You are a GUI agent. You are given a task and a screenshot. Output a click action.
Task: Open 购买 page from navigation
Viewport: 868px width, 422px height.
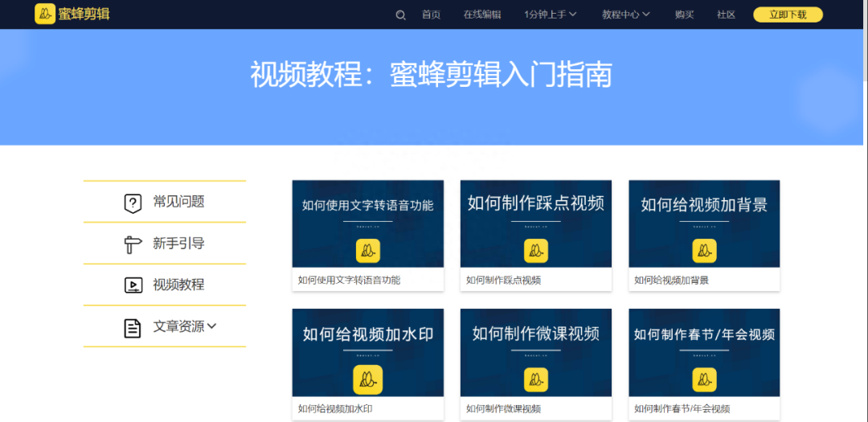[684, 15]
